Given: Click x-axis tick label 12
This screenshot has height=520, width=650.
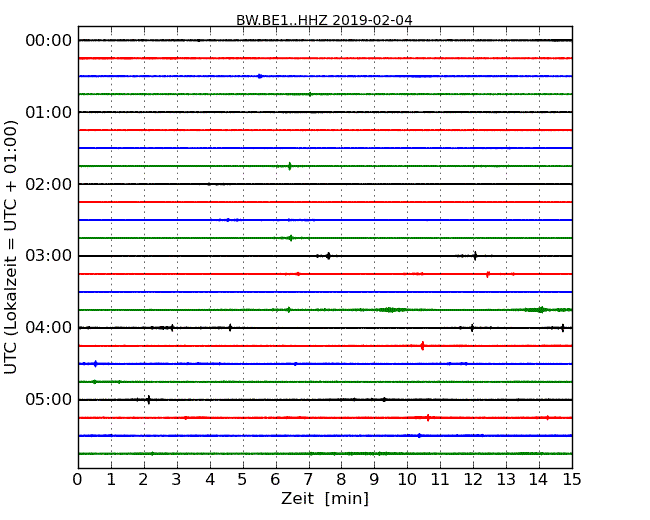Looking at the screenshot, I should click(473, 480).
